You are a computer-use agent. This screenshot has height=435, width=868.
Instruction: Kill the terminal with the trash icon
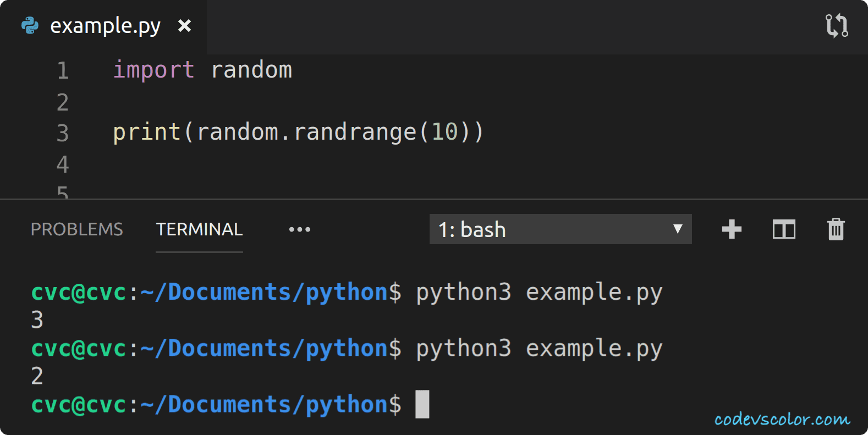[836, 229]
